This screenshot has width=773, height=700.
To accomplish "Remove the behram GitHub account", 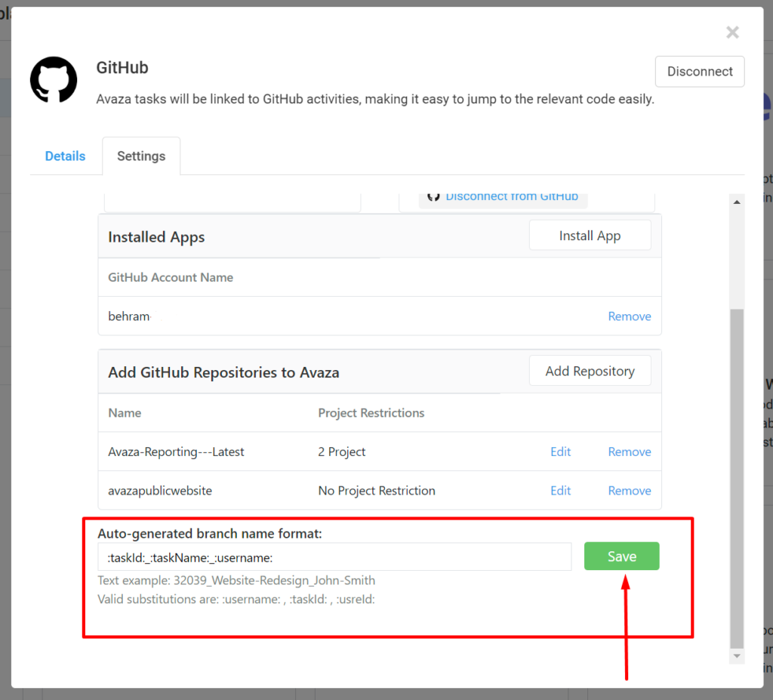I will tap(629, 316).
